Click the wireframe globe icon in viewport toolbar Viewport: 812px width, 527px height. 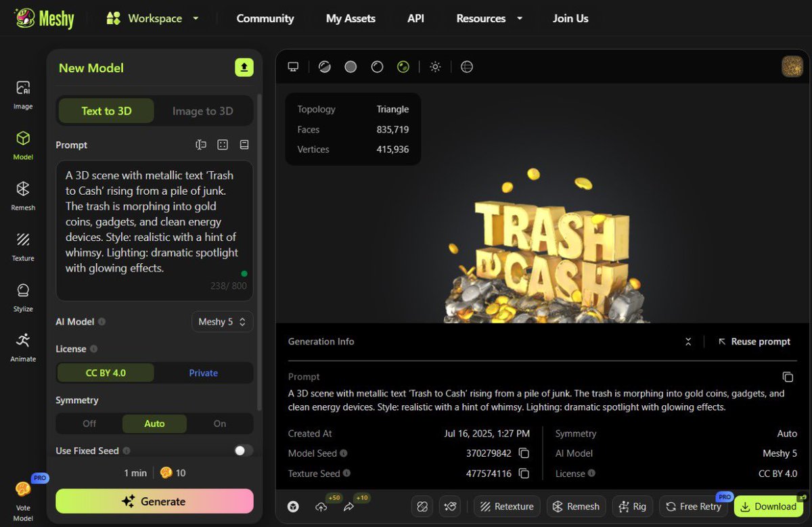466,66
